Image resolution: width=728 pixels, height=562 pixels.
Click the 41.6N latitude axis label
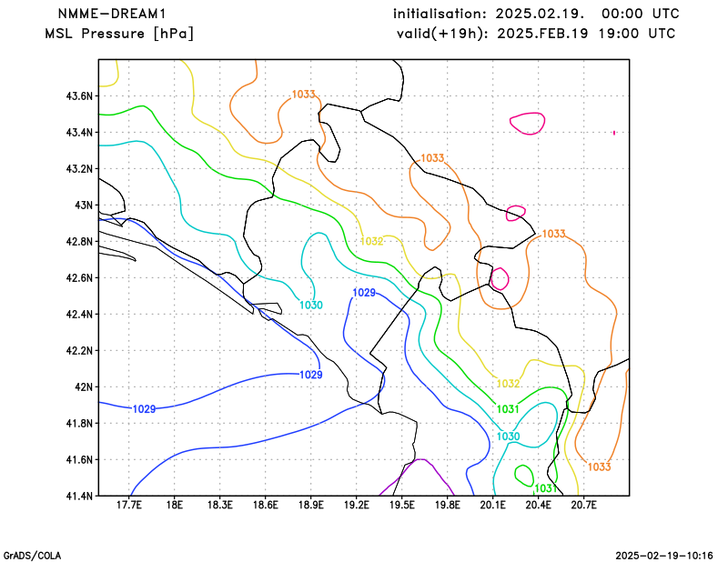[79, 459]
